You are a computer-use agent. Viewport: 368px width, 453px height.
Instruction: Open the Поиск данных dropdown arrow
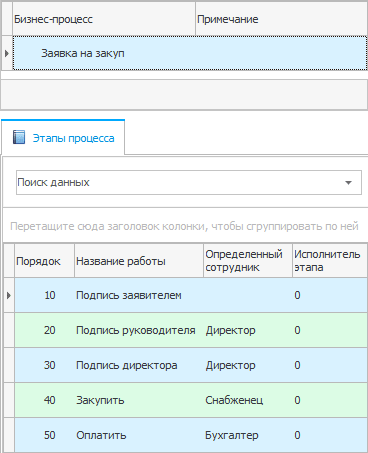[x=348, y=183]
